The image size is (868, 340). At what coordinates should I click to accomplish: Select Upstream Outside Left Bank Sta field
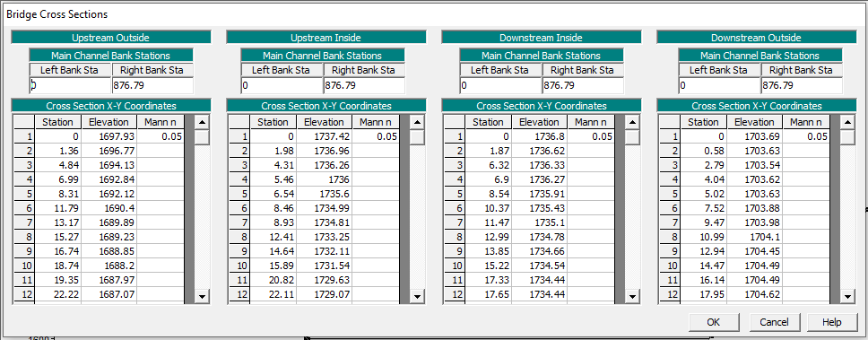(70, 85)
